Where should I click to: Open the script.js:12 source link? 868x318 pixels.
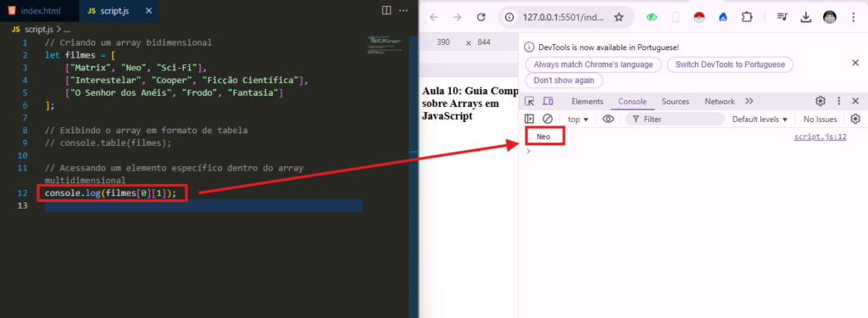(x=820, y=137)
